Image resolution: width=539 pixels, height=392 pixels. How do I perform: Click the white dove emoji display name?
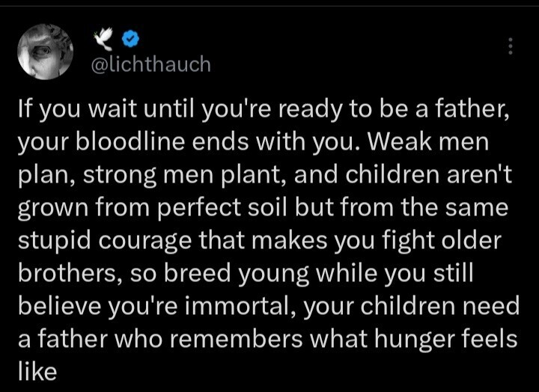pyautogui.click(x=103, y=38)
